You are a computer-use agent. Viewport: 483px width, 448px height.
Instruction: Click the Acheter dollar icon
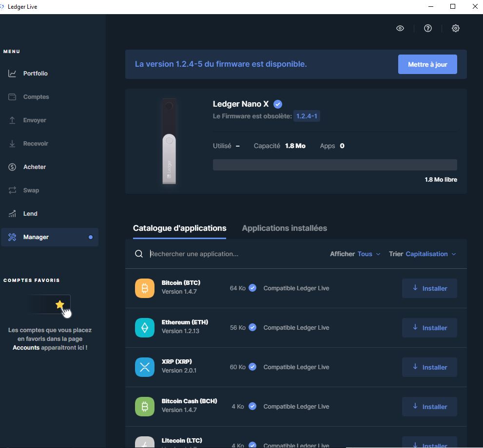coord(12,167)
